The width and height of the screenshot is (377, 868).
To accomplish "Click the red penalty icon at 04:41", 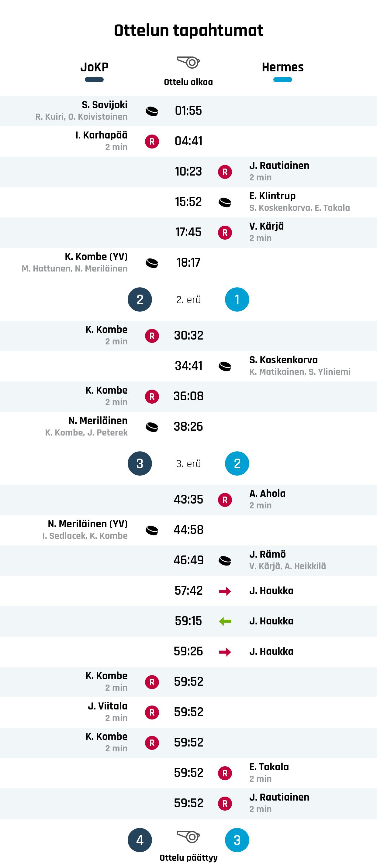I will [152, 142].
